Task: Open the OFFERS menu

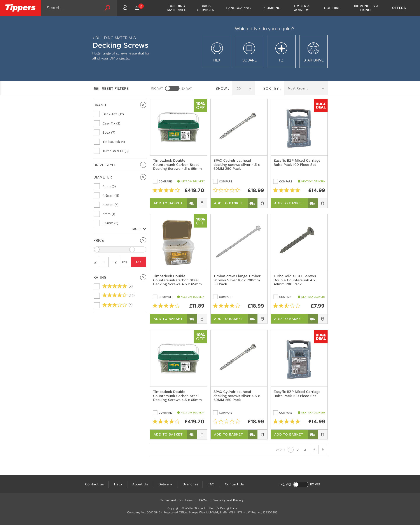Action: pos(399,8)
